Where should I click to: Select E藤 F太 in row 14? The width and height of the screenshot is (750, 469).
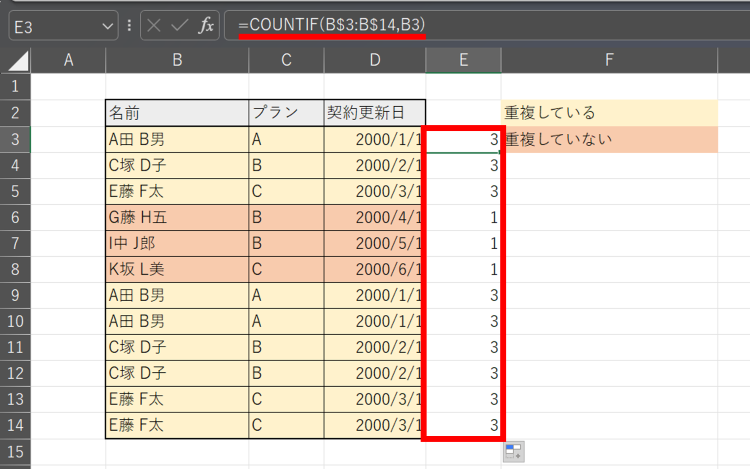pos(177,425)
